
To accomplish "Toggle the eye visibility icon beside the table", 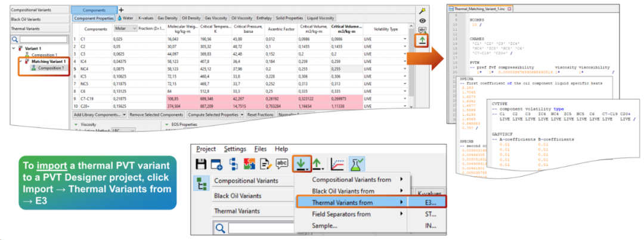I will pos(423,20).
